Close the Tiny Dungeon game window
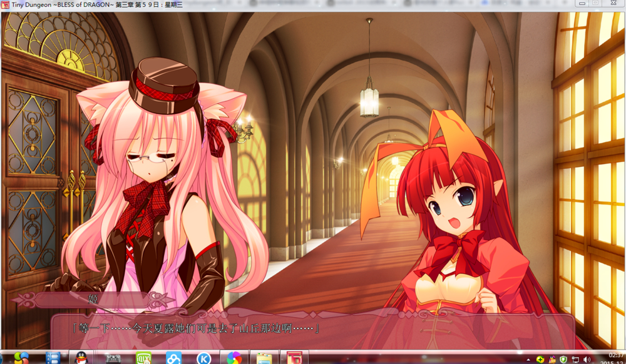Screen dimensions: 626x364 pos(613,3)
